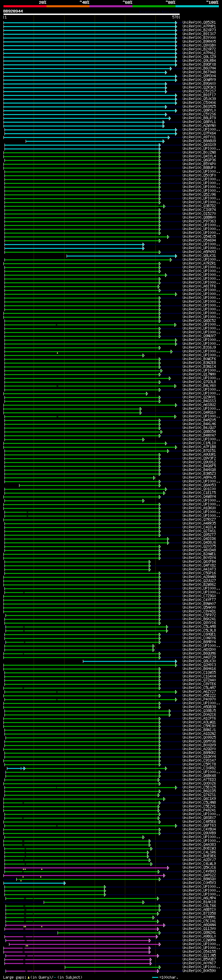Select the UniRef100_A2WYN0 label
The width and height of the screenshot is (222, 980).
point(199,125)
